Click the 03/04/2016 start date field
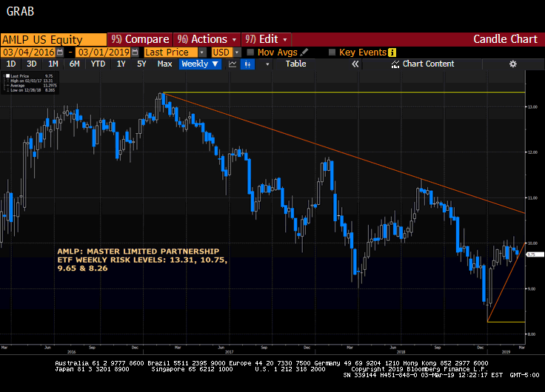The height and width of the screenshot is (392, 545). (x=28, y=53)
